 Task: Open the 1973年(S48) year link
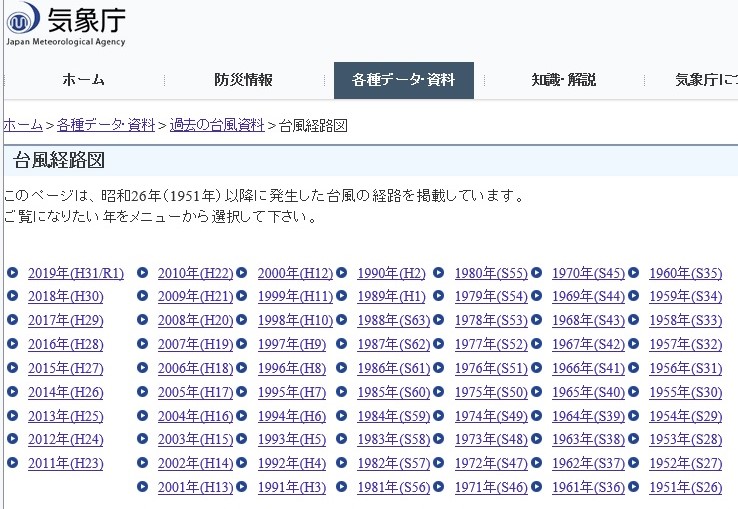click(491, 440)
